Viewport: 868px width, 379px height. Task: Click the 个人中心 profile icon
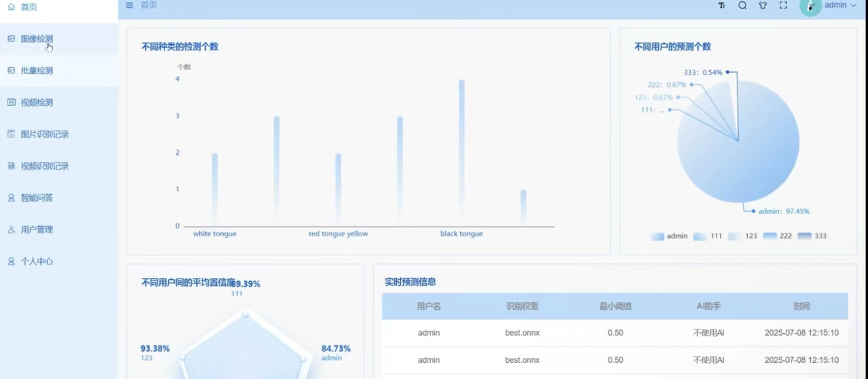tap(11, 261)
